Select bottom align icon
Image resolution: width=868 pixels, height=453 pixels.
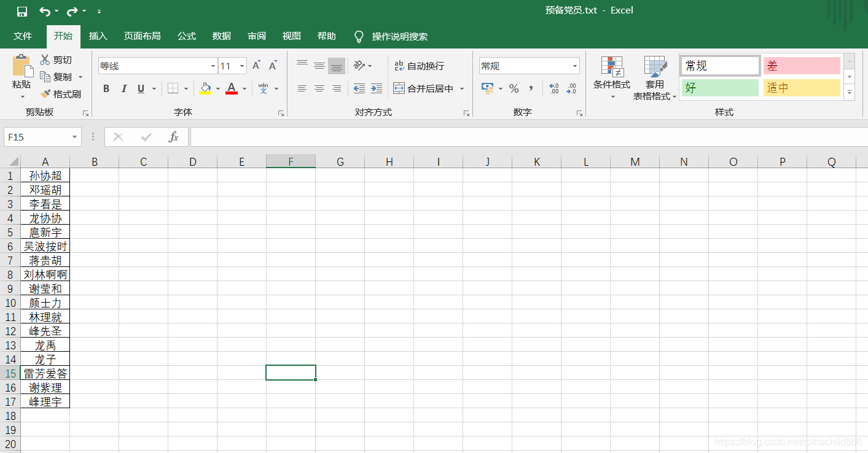pyautogui.click(x=336, y=65)
